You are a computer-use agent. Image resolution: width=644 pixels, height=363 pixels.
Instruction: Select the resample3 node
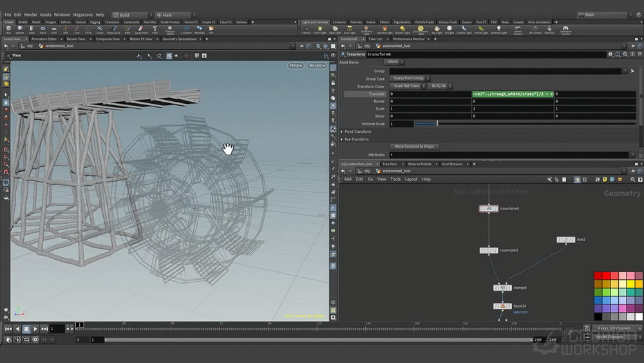pyautogui.click(x=489, y=250)
